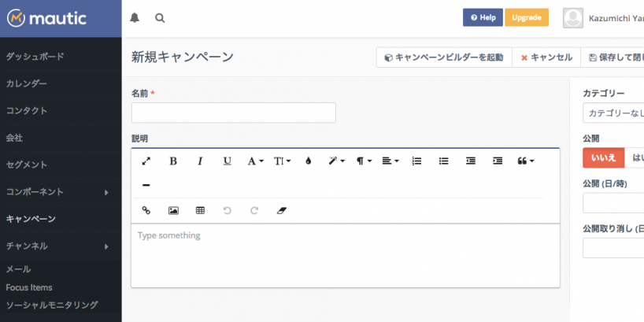The height and width of the screenshot is (322, 644).
Task: Clear formatting with eraser icon
Action: click(282, 210)
